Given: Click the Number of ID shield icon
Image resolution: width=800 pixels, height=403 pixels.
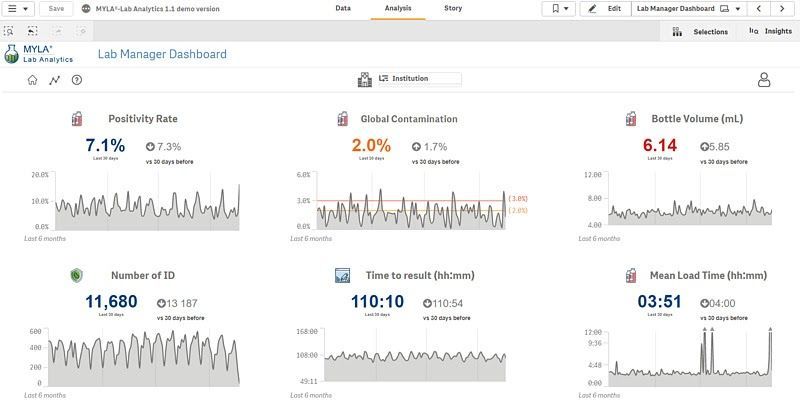Looking at the screenshot, I should [77, 275].
